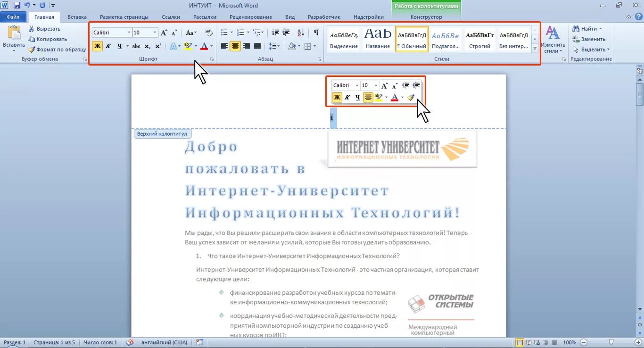This screenshot has height=348, width=644.
Task: Click the borders icon in paragraph group
Action: tap(307, 46)
